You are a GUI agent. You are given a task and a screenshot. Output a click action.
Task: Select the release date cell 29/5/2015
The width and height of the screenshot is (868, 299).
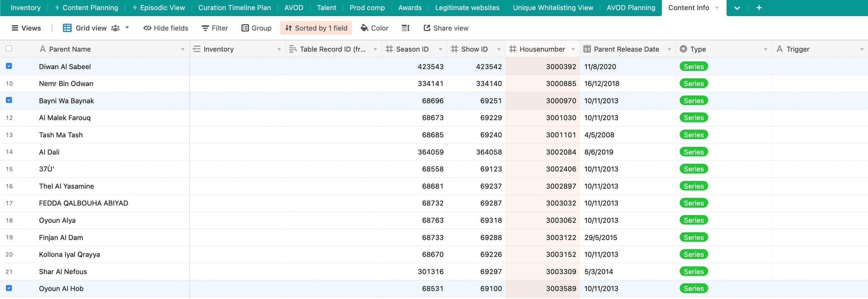click(627, 237)
